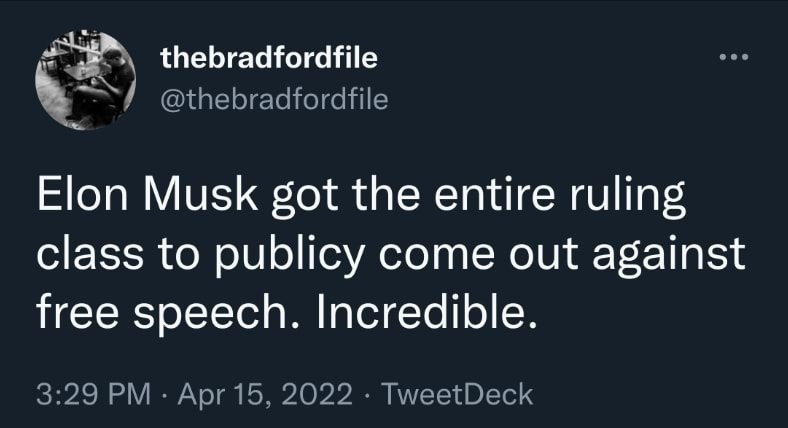Click the seated person inside the avatar
This screenshot has width=788, height=428.
[x=101, y=85]
